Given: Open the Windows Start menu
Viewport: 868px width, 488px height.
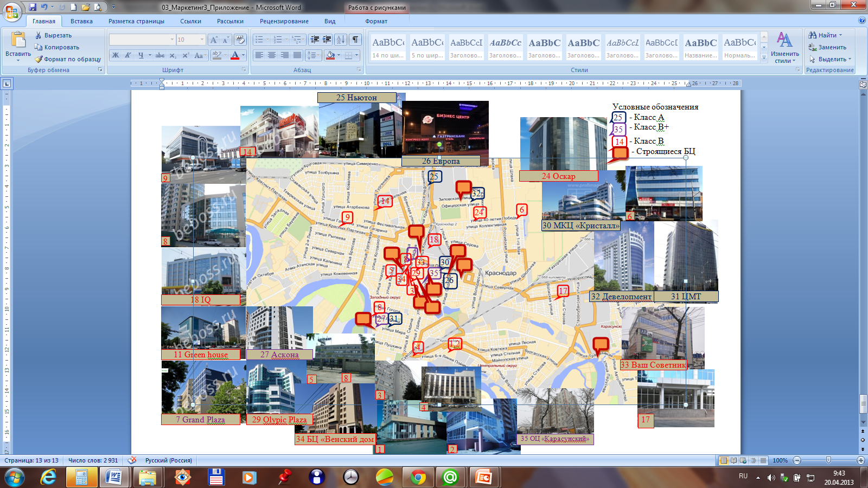Looking at the screenshot, I should point(14,477).
